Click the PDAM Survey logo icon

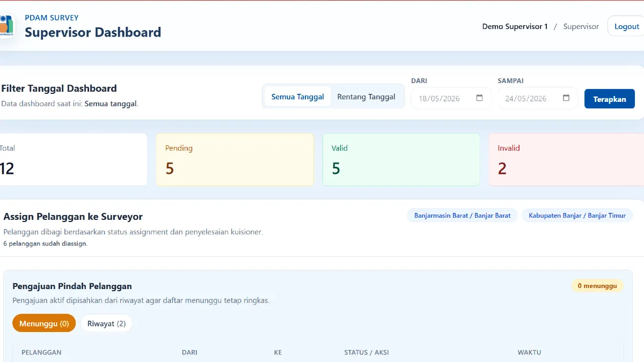pyautogui.click(x=6, y=26)
